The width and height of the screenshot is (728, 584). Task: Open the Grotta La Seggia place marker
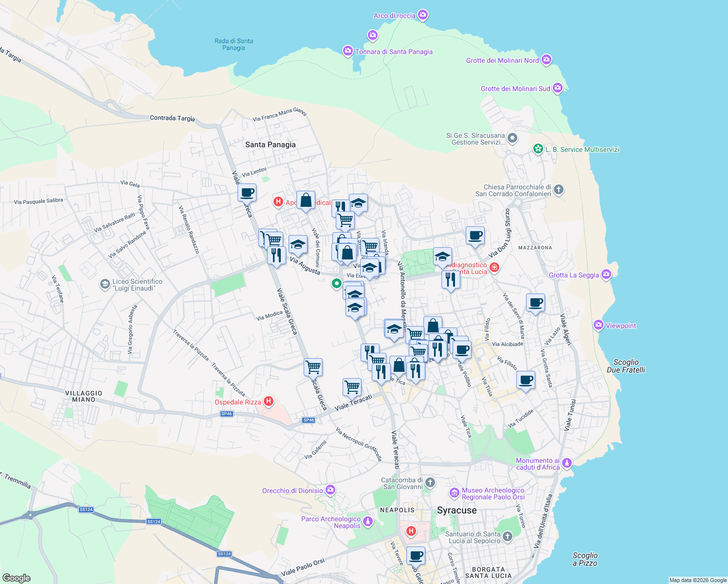[606, 274]
